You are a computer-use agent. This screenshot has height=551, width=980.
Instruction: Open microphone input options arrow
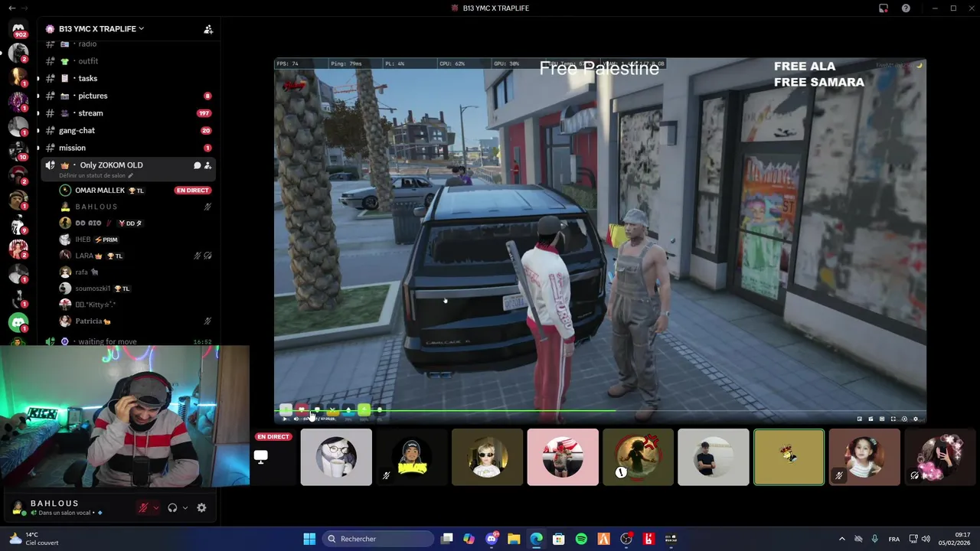click(x=156, y=507)
